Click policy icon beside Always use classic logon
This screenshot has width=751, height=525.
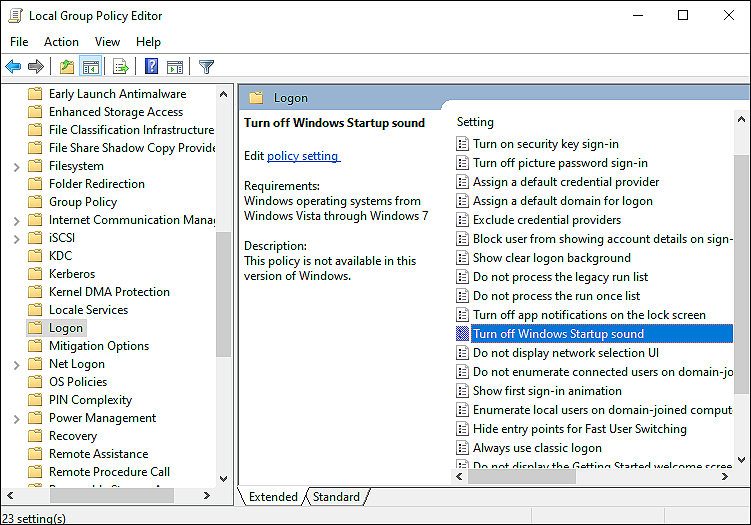462,448
